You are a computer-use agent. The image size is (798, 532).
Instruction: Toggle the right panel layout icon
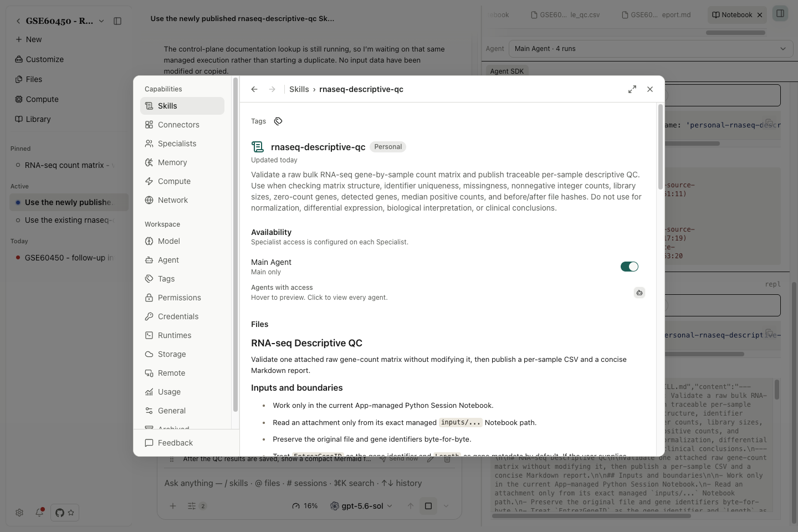point(780,14)
